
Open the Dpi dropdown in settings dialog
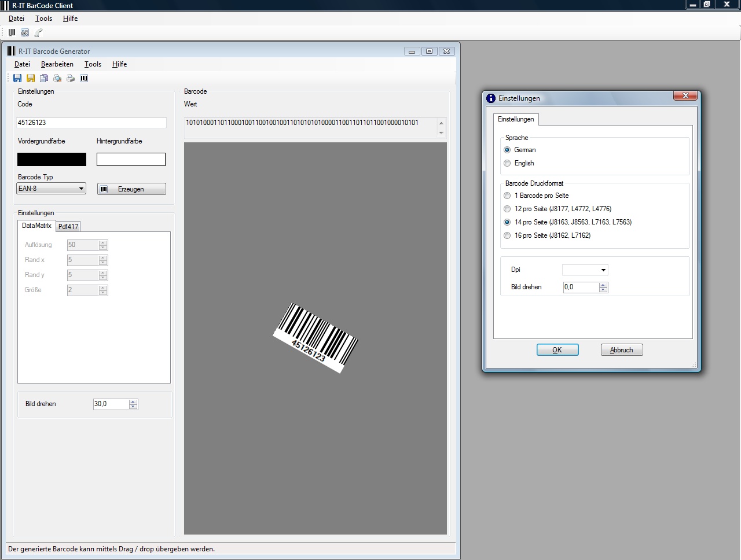(585, 270)
